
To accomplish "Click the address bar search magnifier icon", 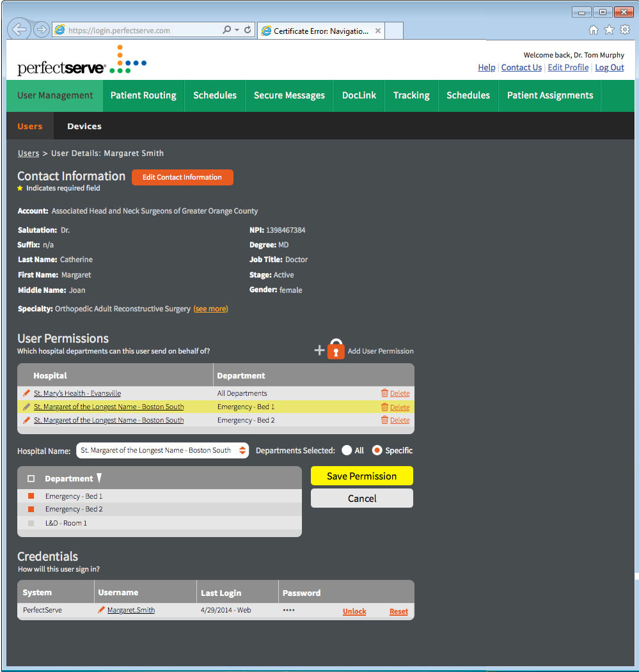I will (x=226, y=29).
